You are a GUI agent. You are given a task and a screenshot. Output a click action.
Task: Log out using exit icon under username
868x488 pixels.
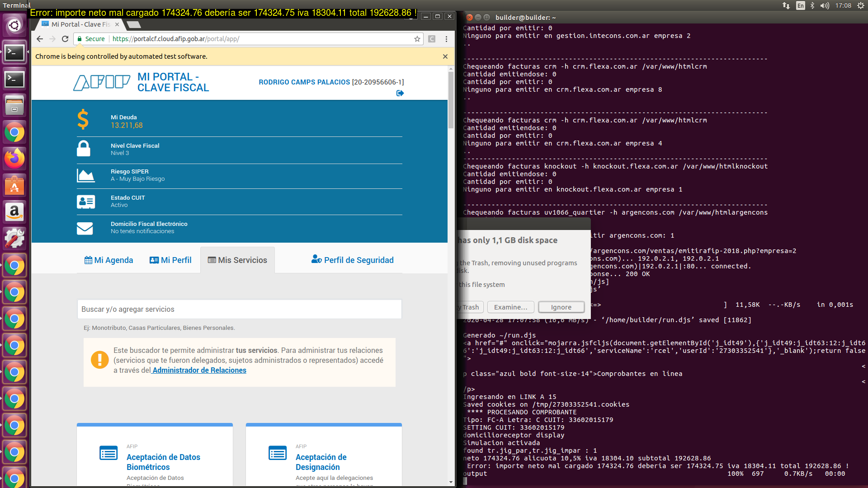click(x=400, y=93)
